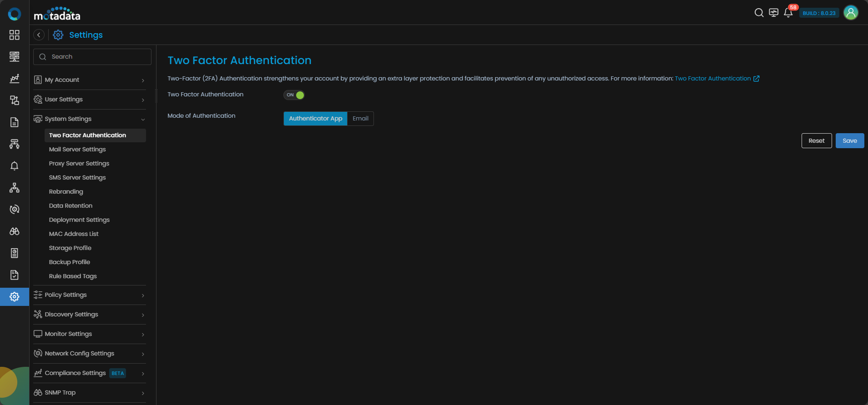Expand the Policy Settings section
Screen dimensions: 868x405
[90, 295]
